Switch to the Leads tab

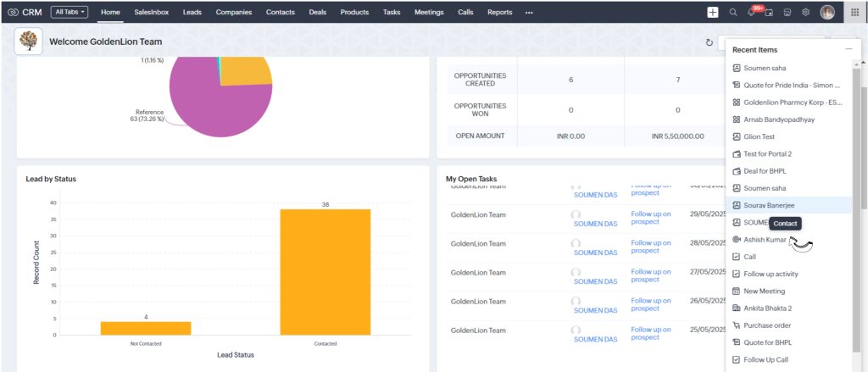click(192, 13)
